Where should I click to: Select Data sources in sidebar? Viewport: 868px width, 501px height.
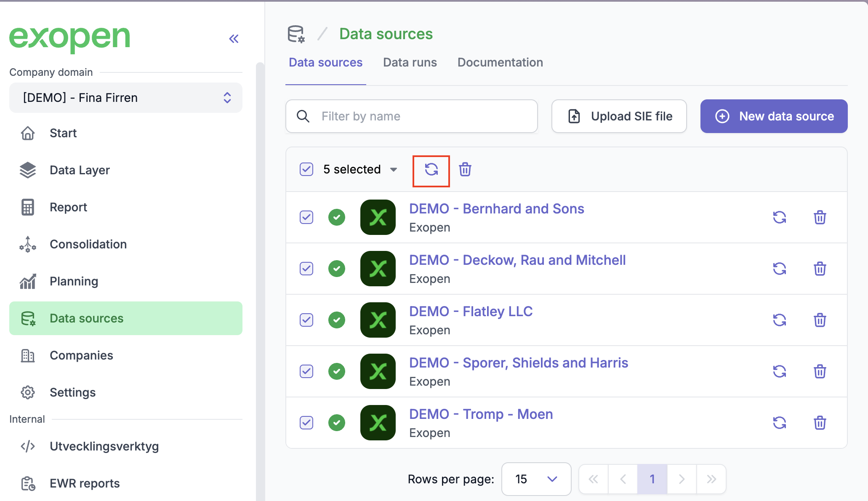[126, 318]
